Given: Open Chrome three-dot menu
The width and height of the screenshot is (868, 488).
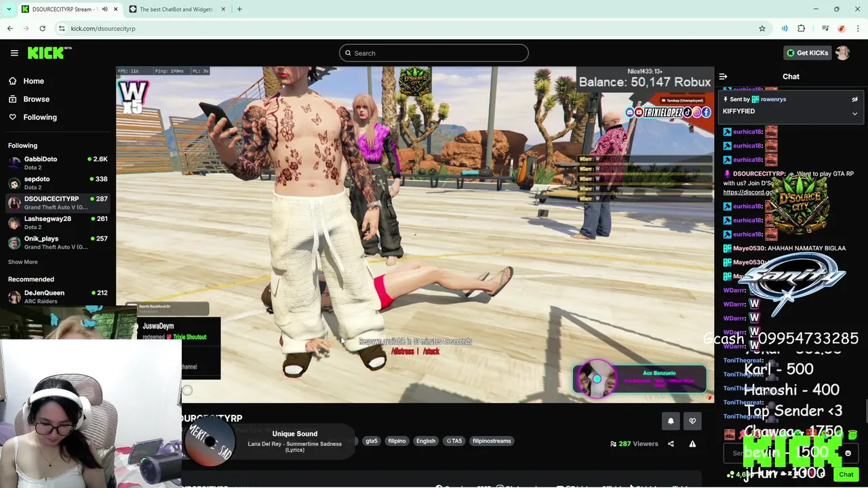Looking at the screenshot, I should 858,28.
